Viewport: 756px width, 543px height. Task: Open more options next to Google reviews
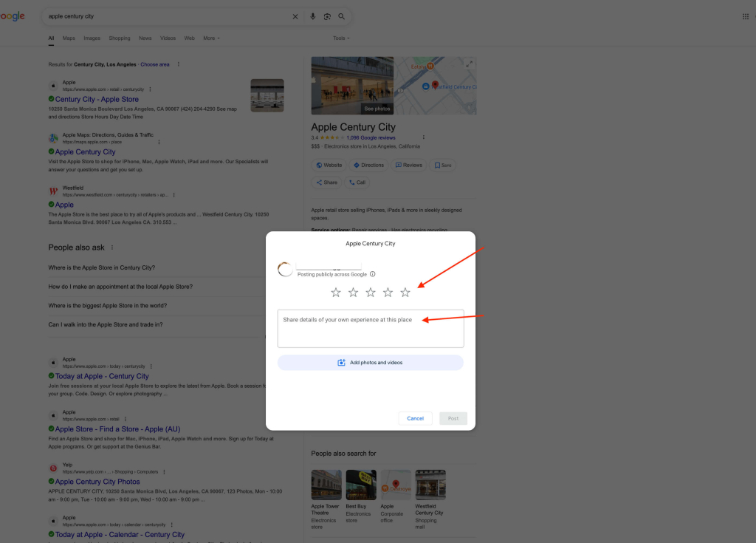(423, 137)
